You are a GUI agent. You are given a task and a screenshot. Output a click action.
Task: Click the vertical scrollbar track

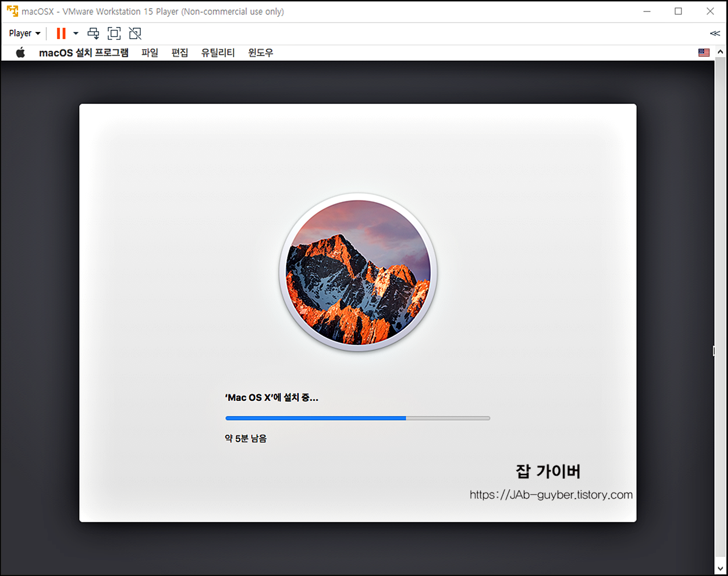(x=720, y=308)
